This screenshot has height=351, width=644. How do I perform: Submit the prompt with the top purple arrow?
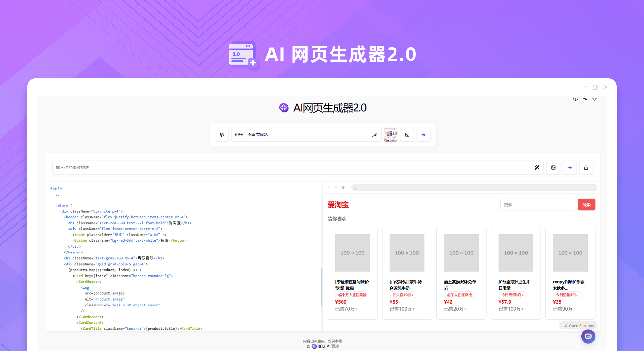(x=423, y=135)
